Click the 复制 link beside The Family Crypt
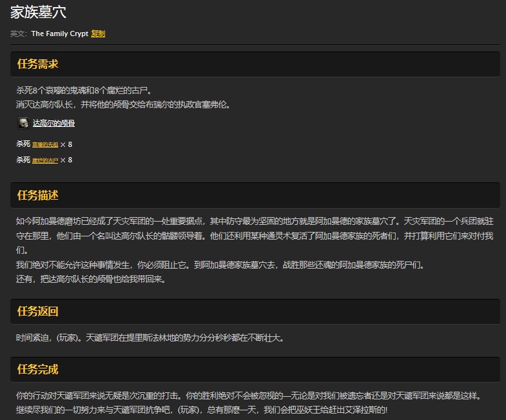The image size is (506, 420). (x=98, y=33)
